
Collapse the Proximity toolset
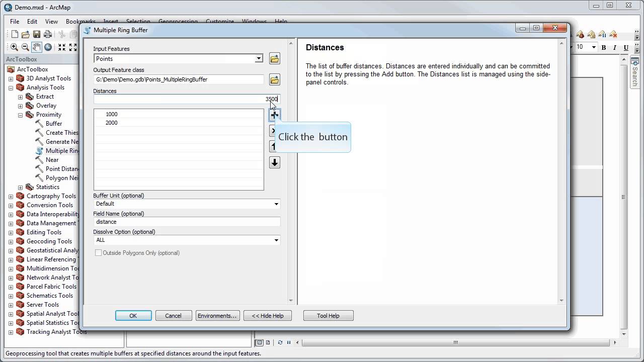[21, 115]
